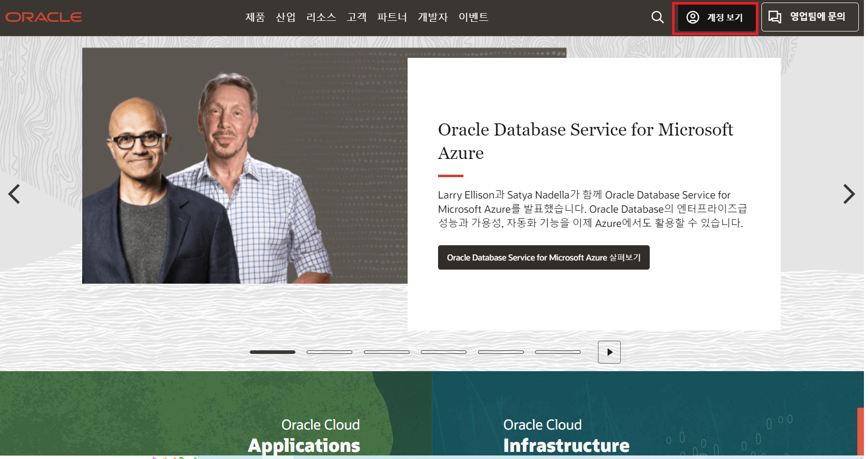Open the 산업 menu
This screenshot has width=868, height=459.
pyautogui.click(x=285, y=17)
